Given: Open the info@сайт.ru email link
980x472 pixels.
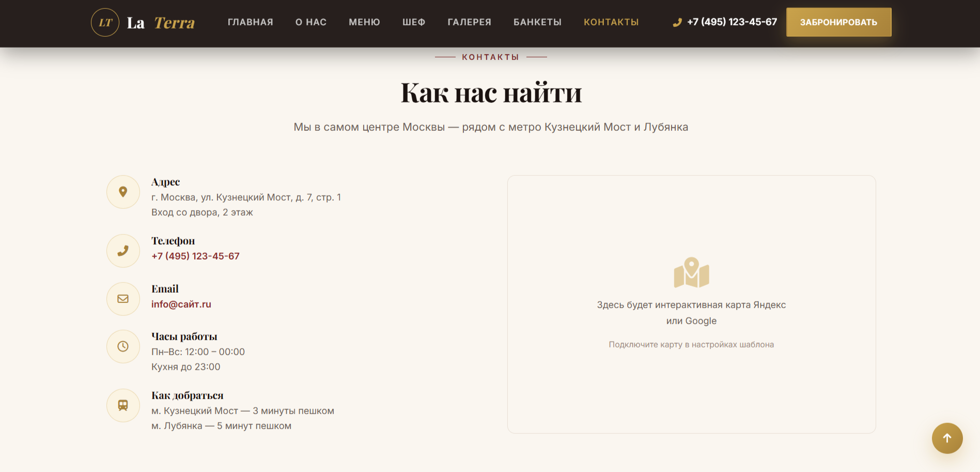Looking at the screenshot, I should point(181,304).
